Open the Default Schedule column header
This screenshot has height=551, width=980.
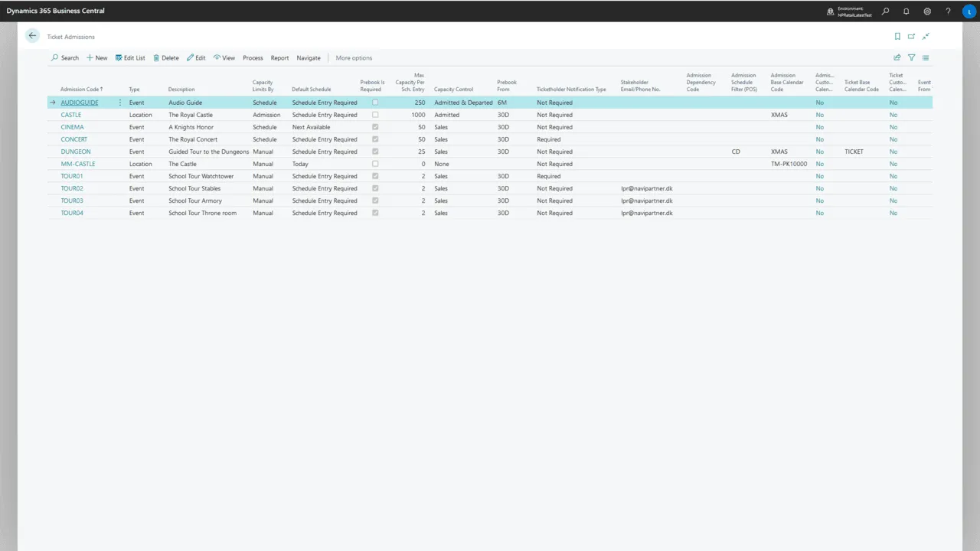312,90
